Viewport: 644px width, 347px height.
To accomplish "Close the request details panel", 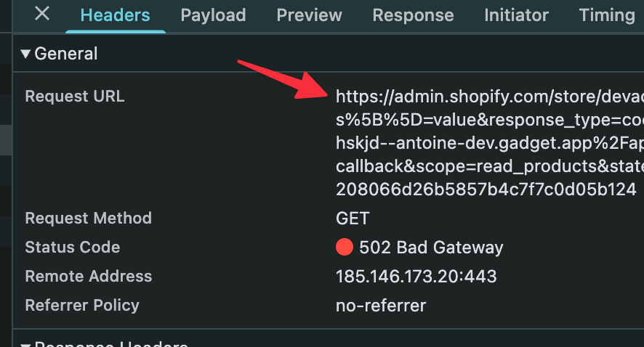I will coord(42,14).
